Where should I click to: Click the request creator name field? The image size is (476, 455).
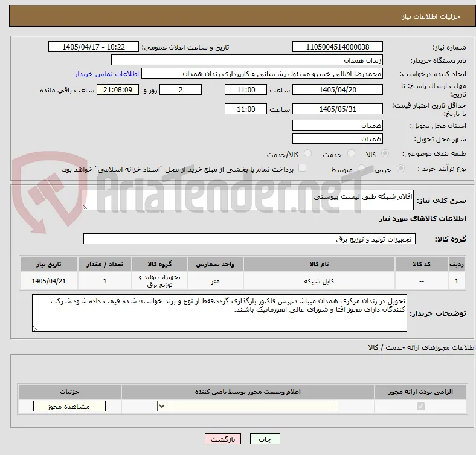(x=262, y=74)
